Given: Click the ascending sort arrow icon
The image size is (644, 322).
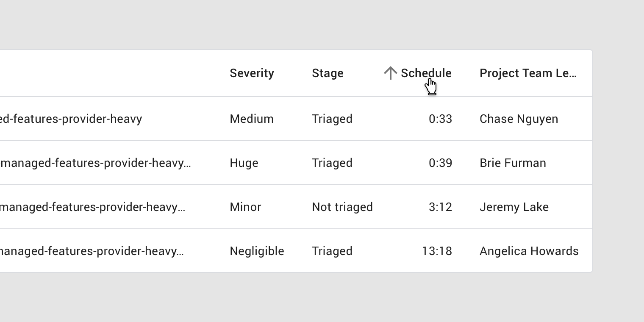Looking at the screenshot, I should (x=390, y=73).
